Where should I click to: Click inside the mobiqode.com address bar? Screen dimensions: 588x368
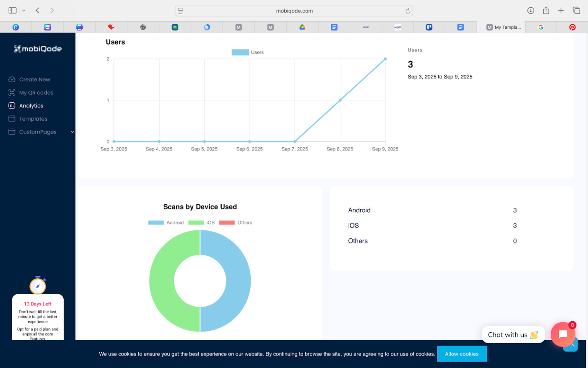coord(294,11)
